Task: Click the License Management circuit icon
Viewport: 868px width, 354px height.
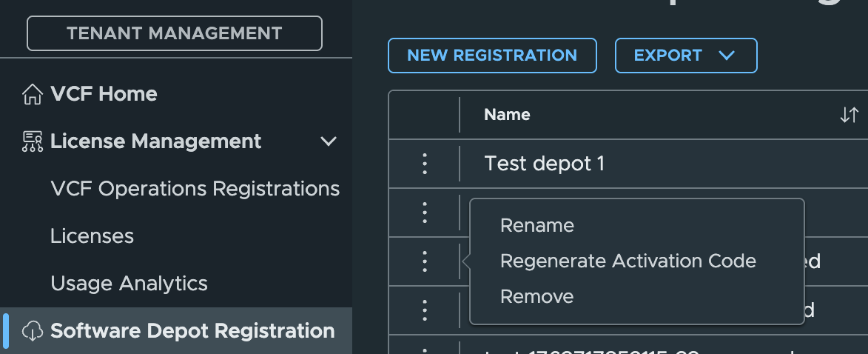Action: click(x=32, y=141)
